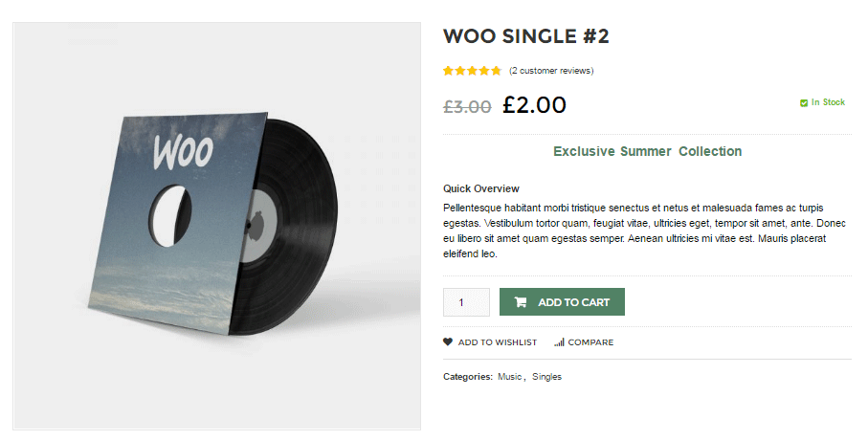Click the first yellow rating star
The image size is (868, 440).
coord(449,71)
